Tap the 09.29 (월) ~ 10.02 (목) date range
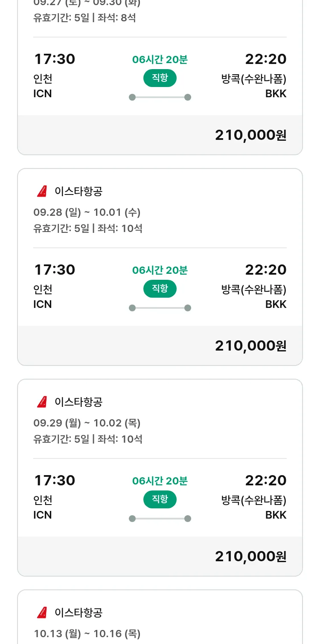Viewport: 320px width, 644px height. pyautogui.click(x=87, y=423)
